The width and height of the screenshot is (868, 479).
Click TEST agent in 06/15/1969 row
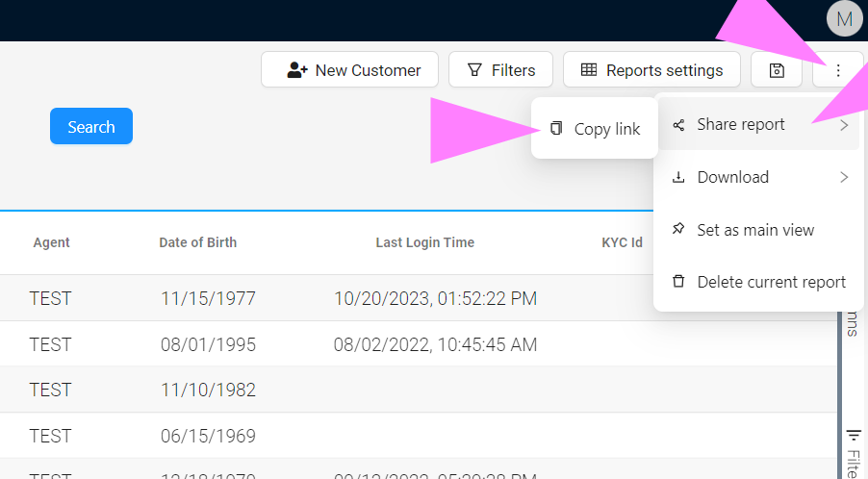pyautogui.click(x=50, y=436)
